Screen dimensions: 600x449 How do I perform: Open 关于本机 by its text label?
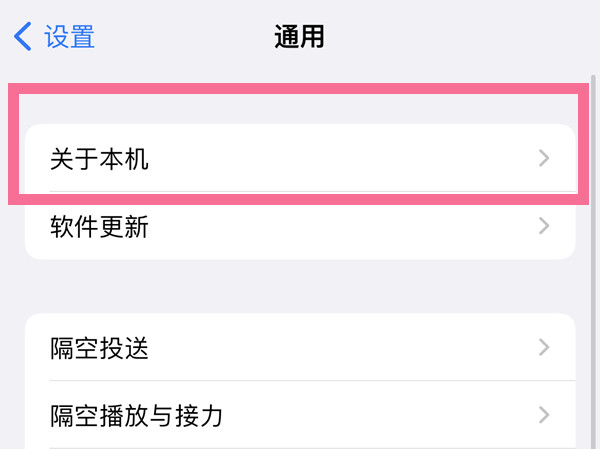99,158
